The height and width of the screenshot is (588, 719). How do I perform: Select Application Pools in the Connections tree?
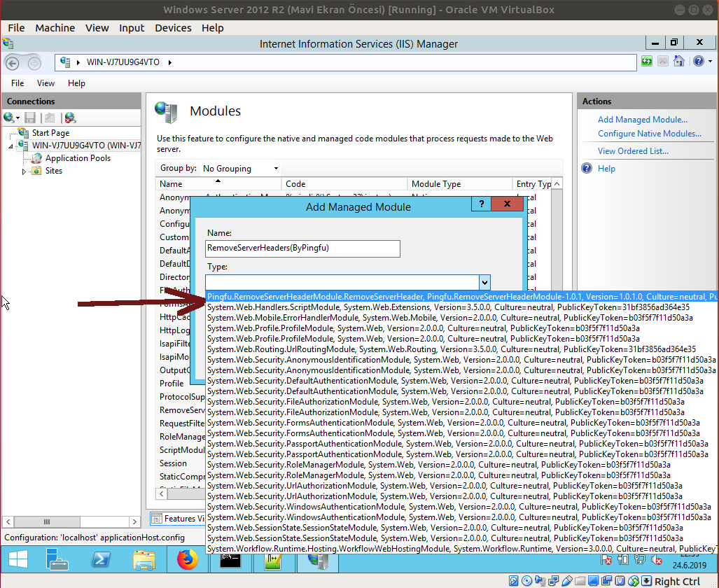coord(78,157)
